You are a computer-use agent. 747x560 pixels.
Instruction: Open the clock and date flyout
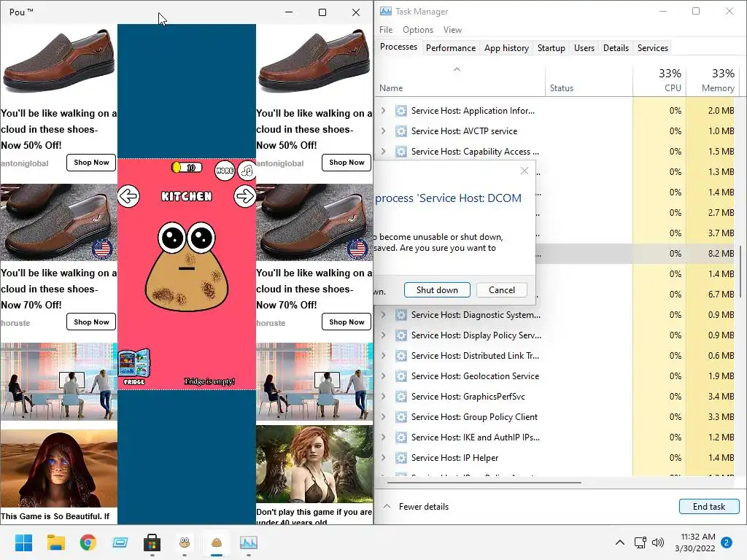694,542
